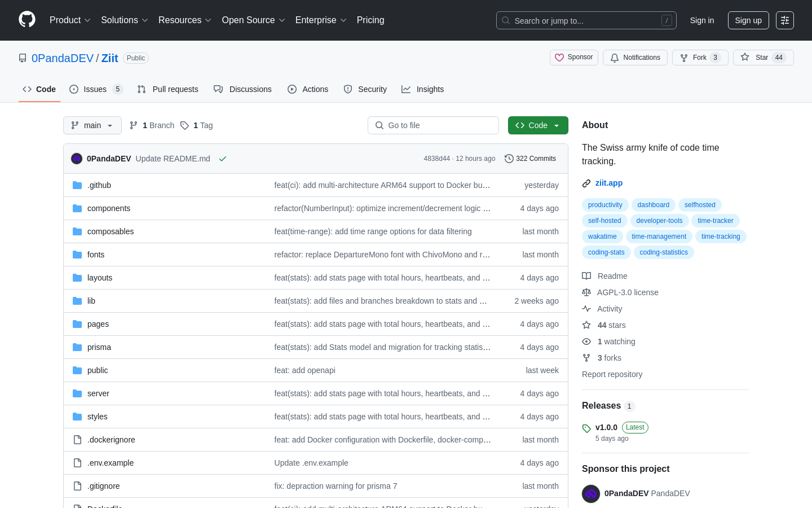Expand the Solutions menu
812x508 pixels.
(125, 20)
